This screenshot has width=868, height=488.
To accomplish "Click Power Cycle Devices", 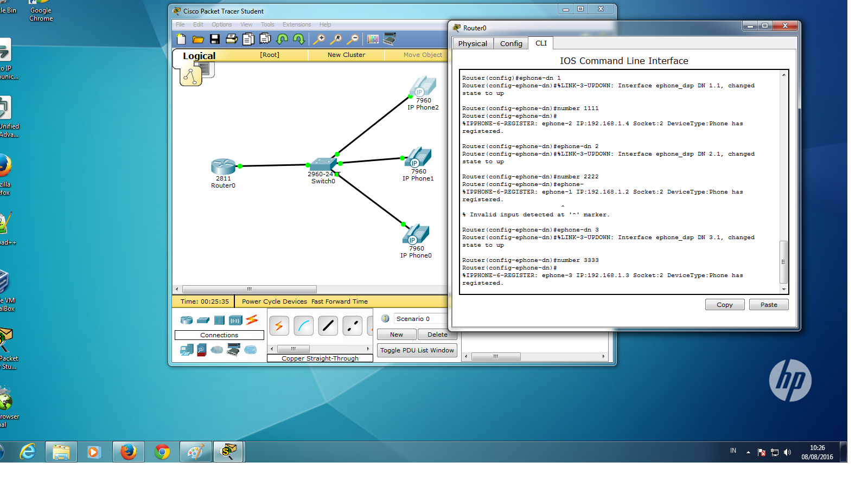I will point(275,301).
